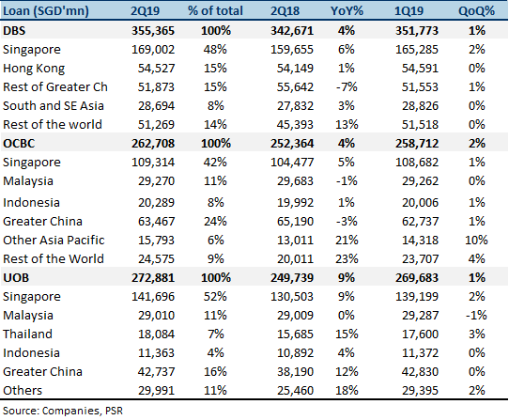Click UOB Singapore value '141,696'

click(153, 297)
